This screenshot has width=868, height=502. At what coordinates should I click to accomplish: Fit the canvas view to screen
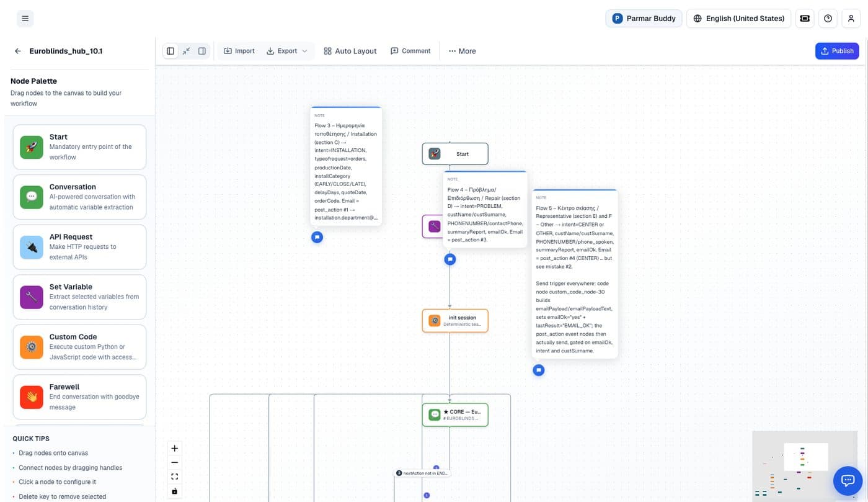pyautogui.click(x=174, y=477)
